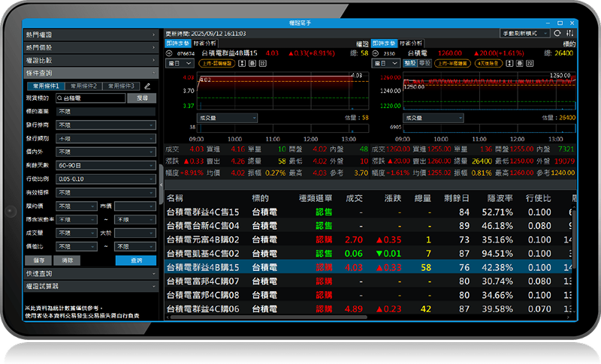Open the column settings sliders icon at top right
The image size is (601, 364).
click(x=570, y=33)
